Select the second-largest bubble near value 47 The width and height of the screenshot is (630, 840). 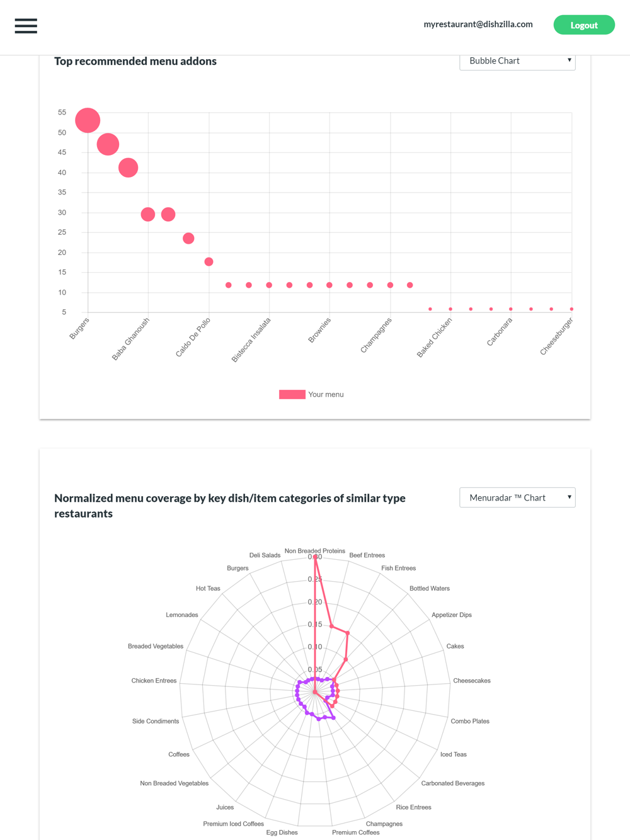pos(108,144)
